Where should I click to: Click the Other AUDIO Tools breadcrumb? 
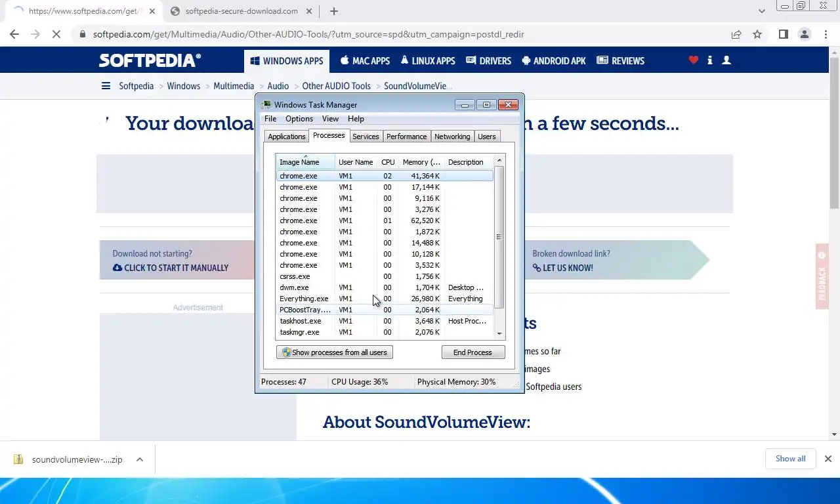click(336, 86)
